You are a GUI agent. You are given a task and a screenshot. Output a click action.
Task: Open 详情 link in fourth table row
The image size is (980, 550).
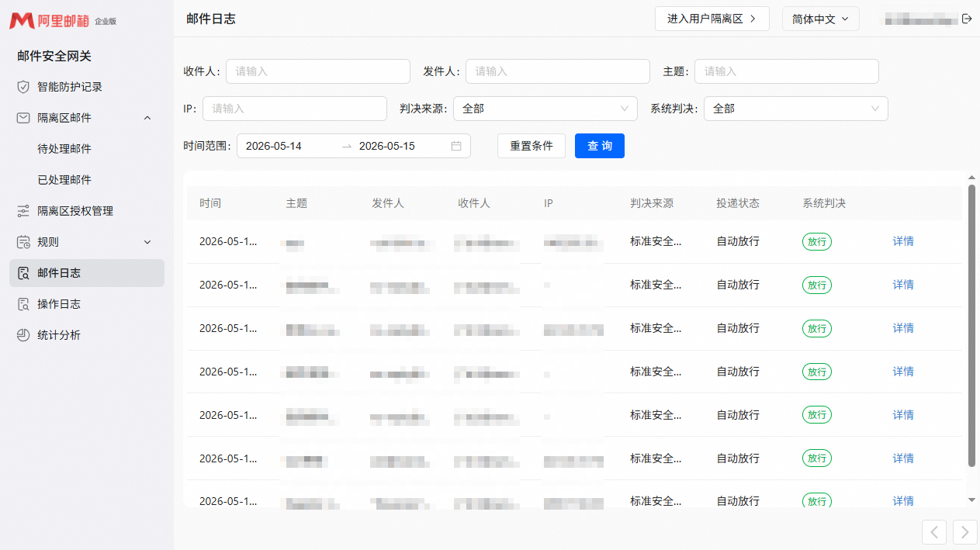coord(903,372)
